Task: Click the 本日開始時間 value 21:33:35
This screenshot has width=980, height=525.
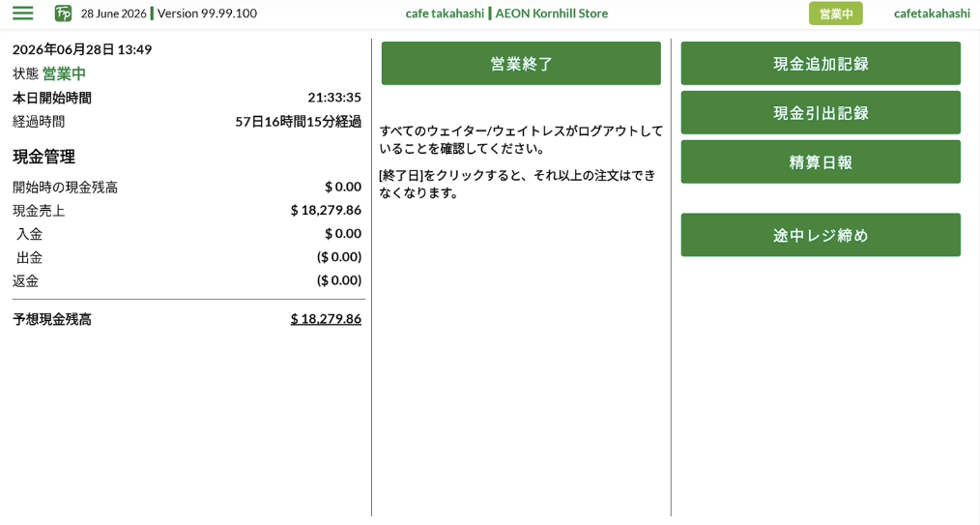Action: [x=334, y=98]
